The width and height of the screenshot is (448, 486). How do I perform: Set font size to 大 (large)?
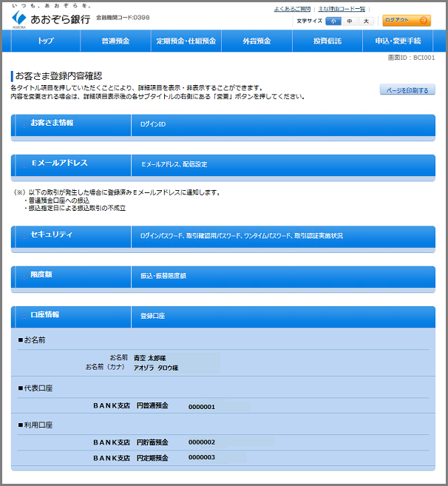(366, 21)
